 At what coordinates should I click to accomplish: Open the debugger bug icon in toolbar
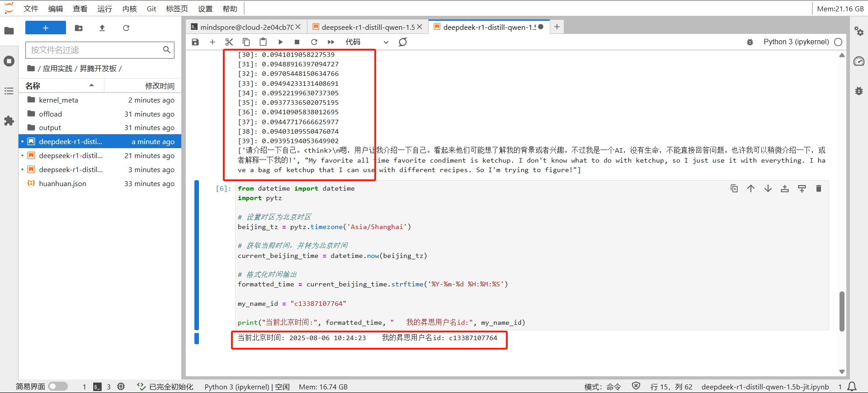[750, 42]
